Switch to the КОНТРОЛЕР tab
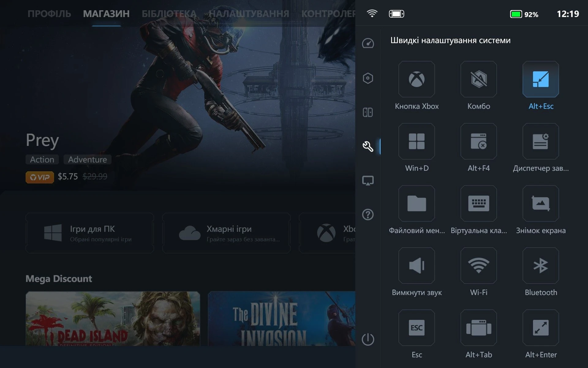 click(x=328, y=14)
